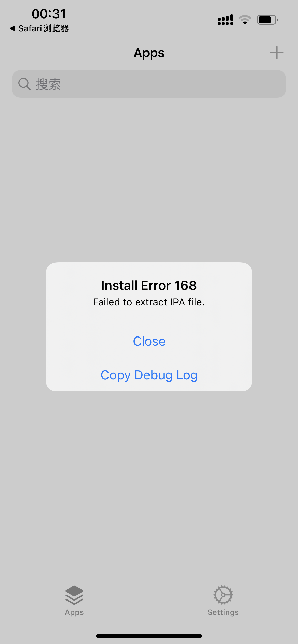The image size is (298, 644).
Task: Tap the battery indicator icon
Action: coord(267,20)
